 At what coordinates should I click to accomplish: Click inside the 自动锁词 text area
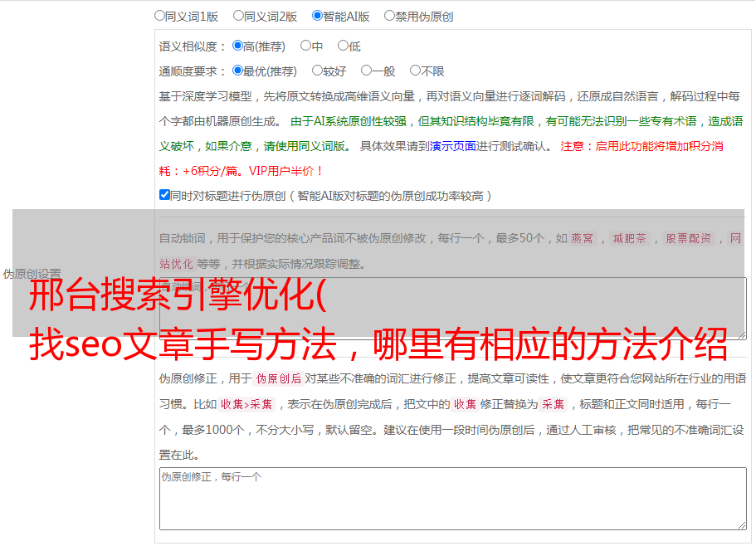pos(452,308)
